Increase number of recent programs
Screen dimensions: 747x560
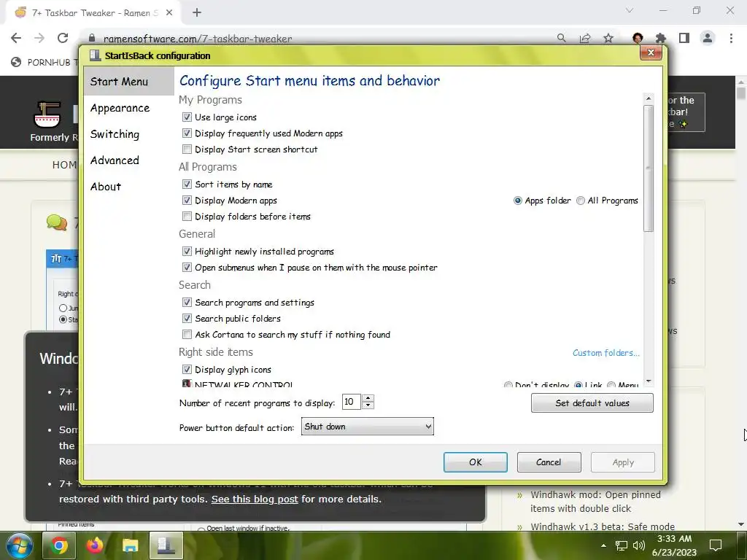point(368,398)
